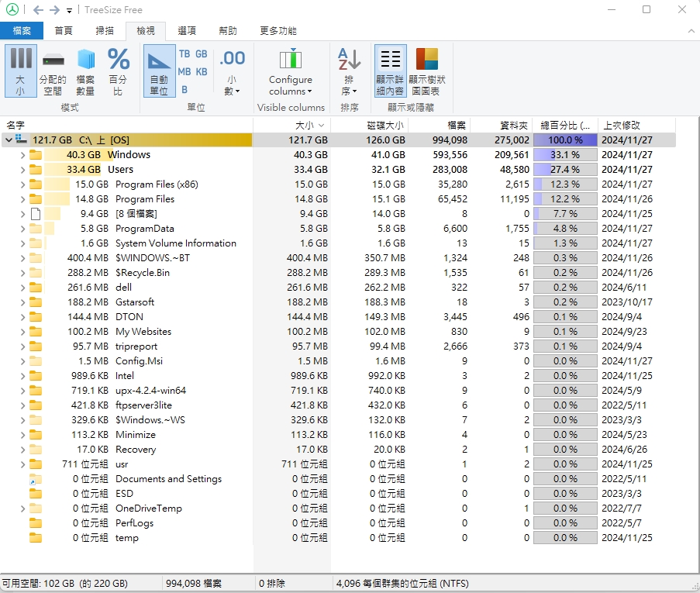Expand the Program Files (x86) node

[22, 184]
